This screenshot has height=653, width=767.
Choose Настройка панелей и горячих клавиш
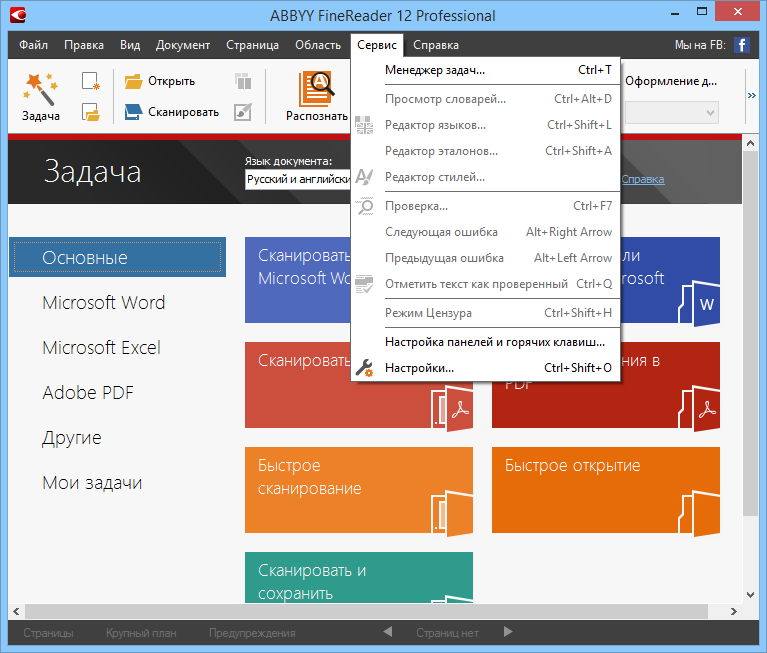point(494,341)
